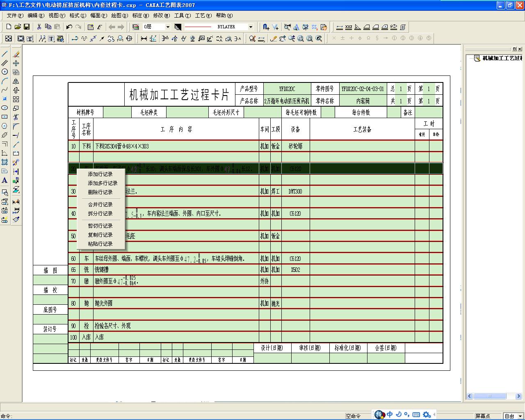Choose 粘贴行记录 from the context menu
The height and width of the screenshot is (420, 525).
point(100,244)
